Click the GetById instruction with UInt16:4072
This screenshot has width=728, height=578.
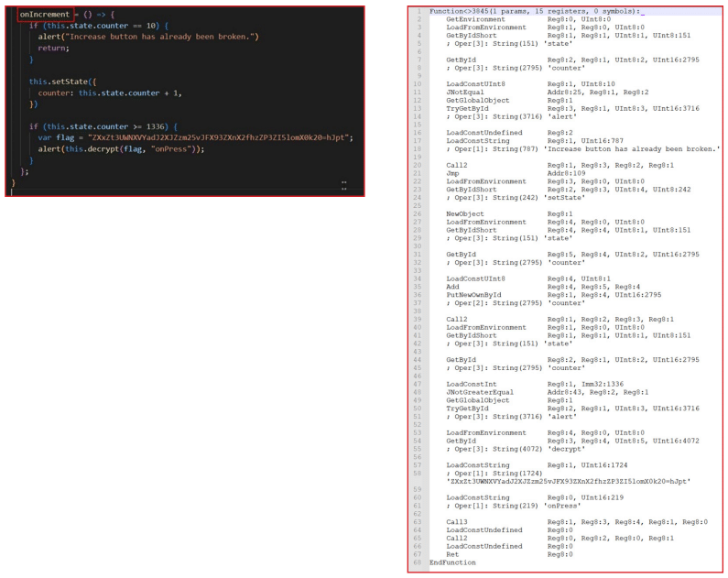(573, 441)
